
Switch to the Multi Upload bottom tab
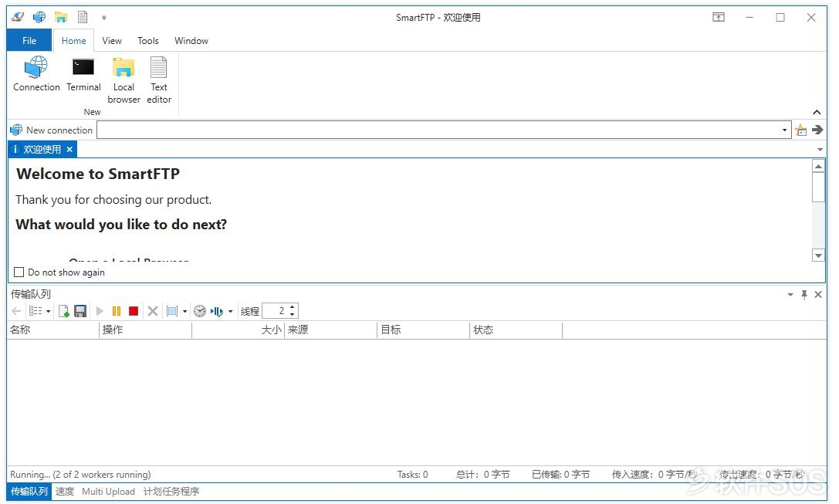[109, 491]
